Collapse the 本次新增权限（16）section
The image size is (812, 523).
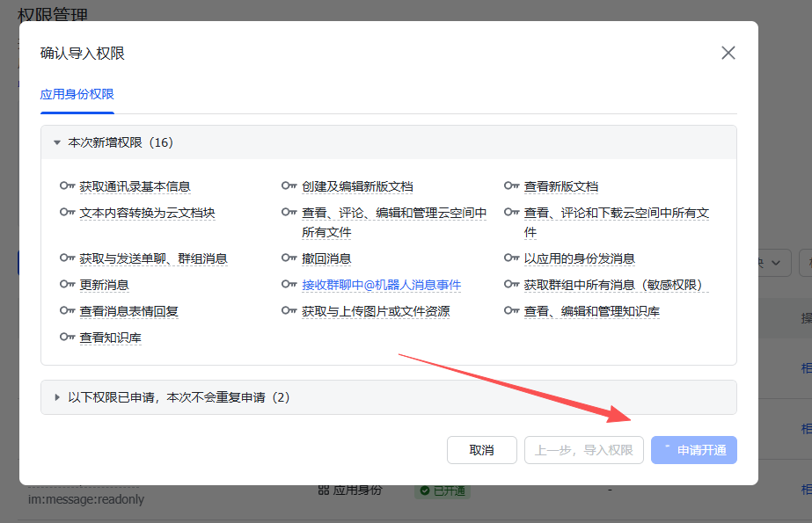[57, 142]
